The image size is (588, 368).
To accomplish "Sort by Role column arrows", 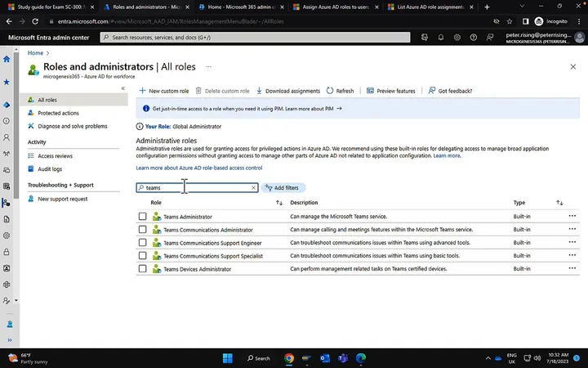I will pyautogui.click(x=279, y=203).
